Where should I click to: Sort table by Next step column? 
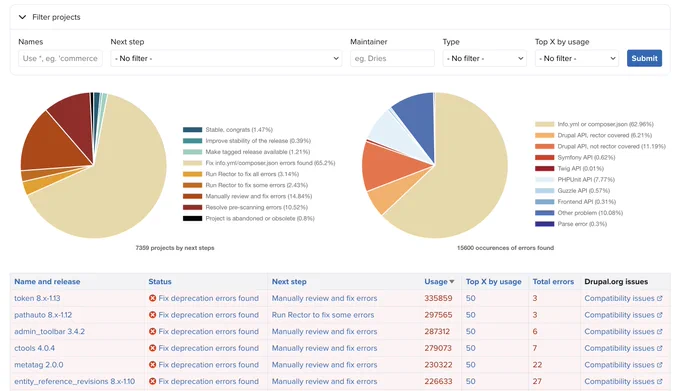click(289, 282)
